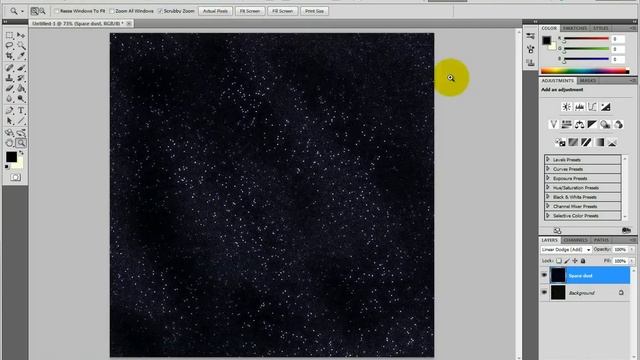Switch to the Channels tab
Viewport: 640px width, 360px height.
point(576,240)
